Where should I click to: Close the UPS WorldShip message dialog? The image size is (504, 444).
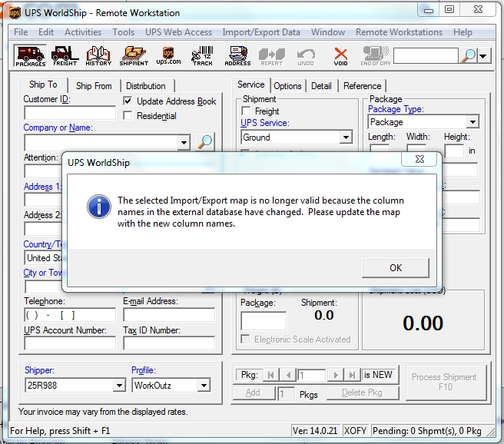pyautogui.click(x=419, y=159)
